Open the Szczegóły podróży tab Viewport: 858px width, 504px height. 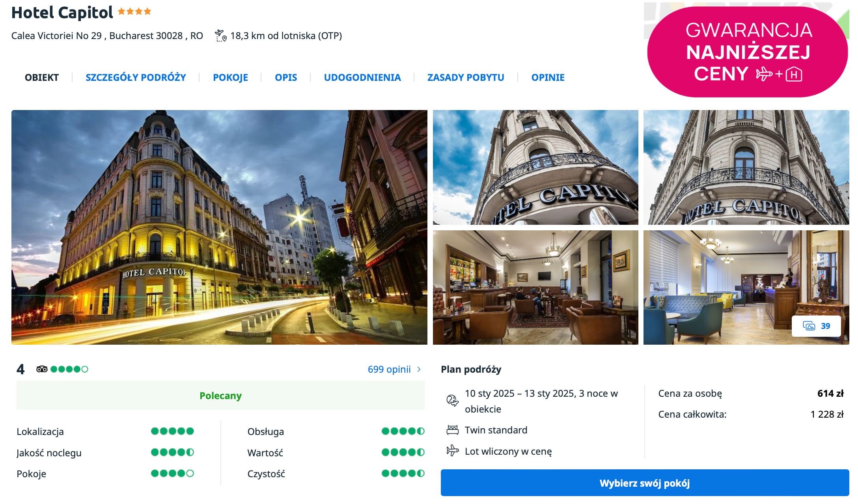[x=136, y=77]
